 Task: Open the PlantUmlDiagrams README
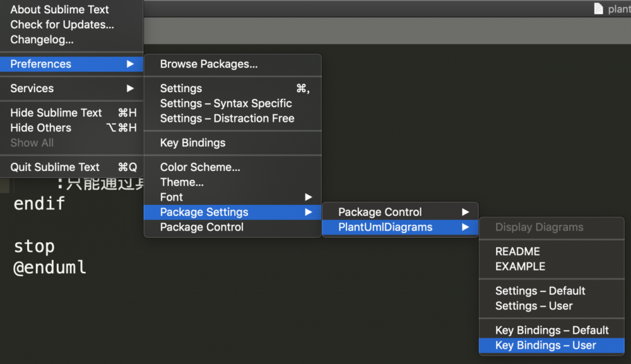(x=517, y=251)
